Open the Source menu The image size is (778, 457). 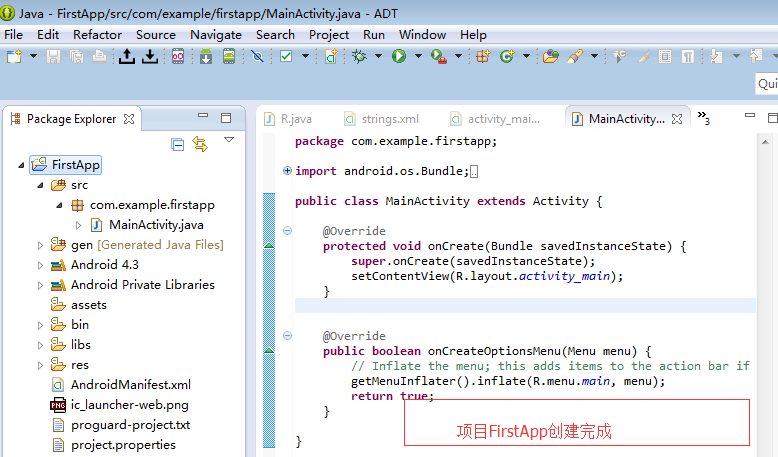point(156,35)
